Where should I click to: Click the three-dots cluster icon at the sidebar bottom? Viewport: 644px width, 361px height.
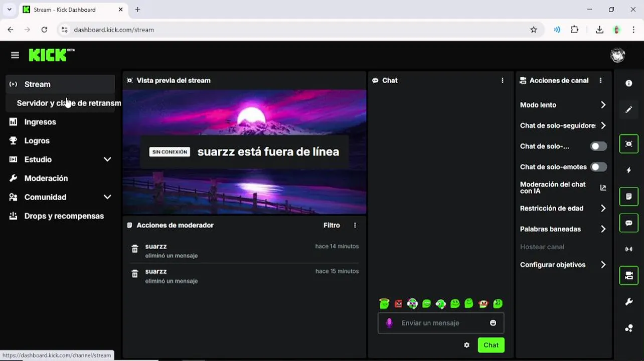tap(629, 328)
